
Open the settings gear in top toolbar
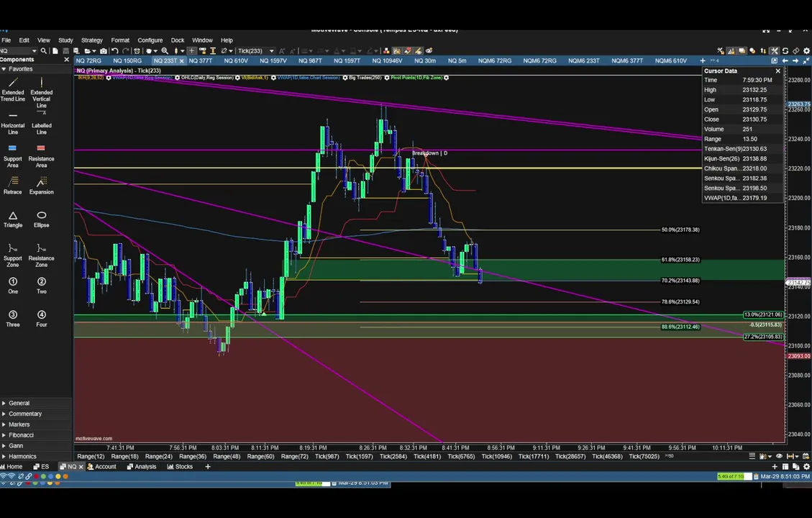806,51
